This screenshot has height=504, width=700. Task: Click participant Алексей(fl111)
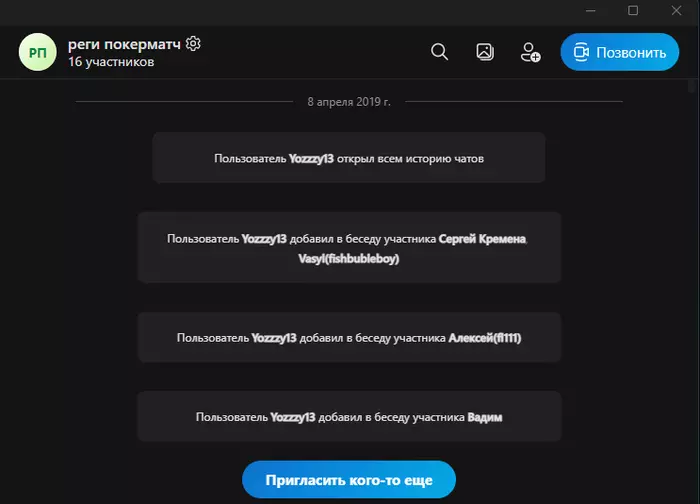coord(484,338)
